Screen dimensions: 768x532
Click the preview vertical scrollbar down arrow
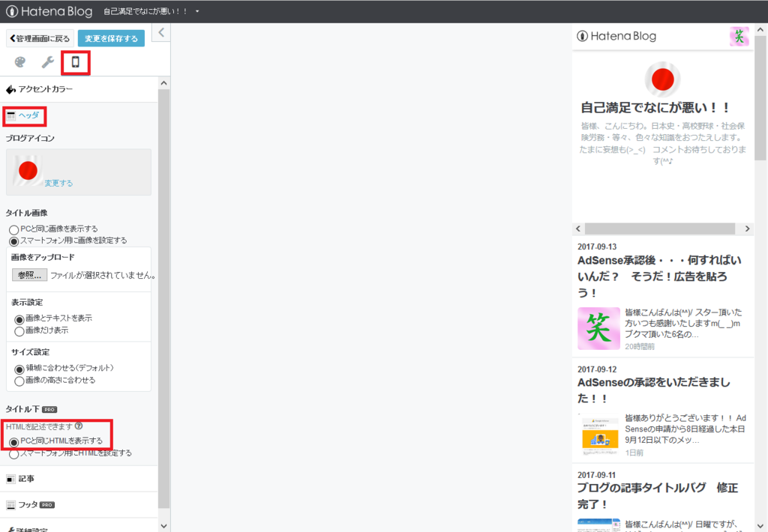pyautogui.click(x=760, y=525)
